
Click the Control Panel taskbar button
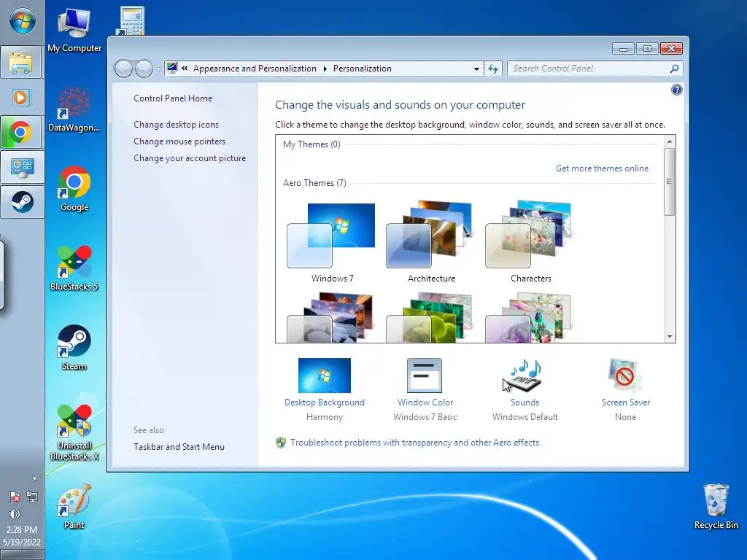pos(22,167)
